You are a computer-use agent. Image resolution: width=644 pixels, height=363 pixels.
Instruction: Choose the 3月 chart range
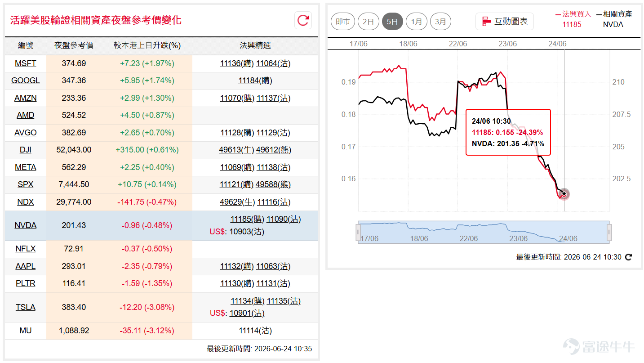[440, 22]
